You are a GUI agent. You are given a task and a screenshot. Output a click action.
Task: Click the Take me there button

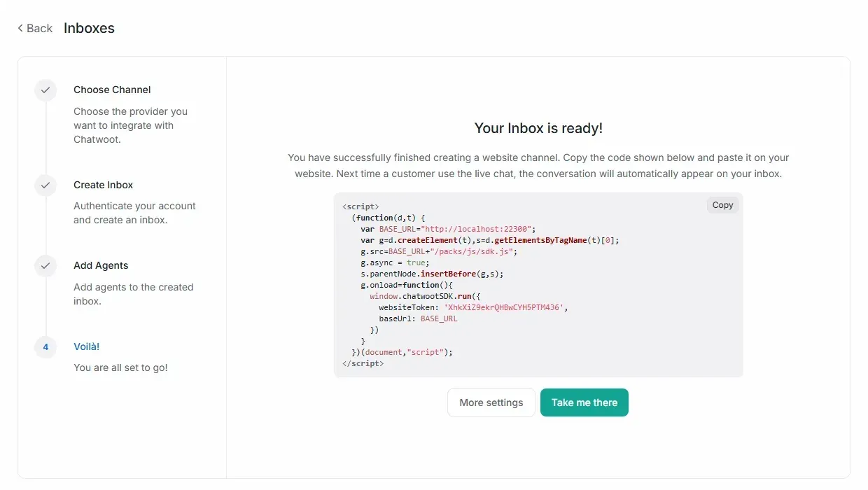584,402
